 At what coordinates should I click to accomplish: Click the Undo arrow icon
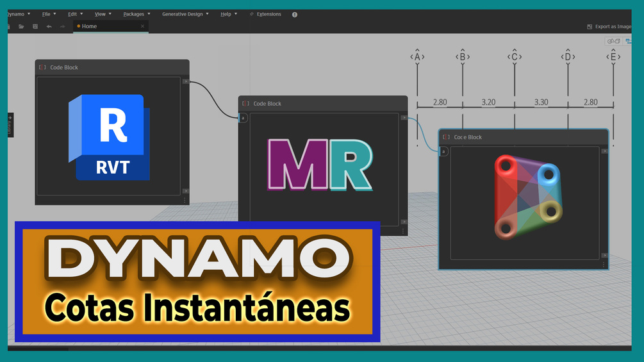[49, 26]
